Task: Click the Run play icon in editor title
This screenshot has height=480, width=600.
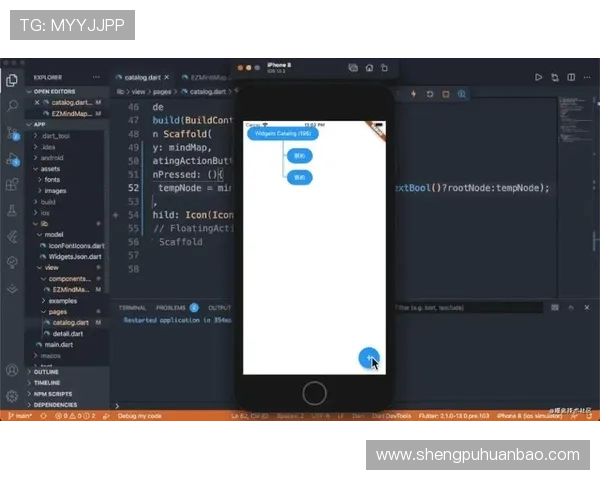Action: pos(538,77)
